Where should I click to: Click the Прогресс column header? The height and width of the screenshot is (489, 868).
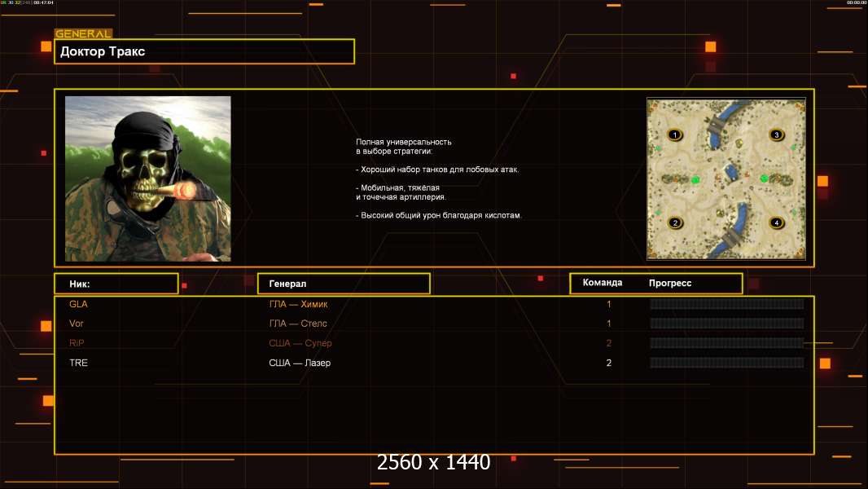[670, 283]
